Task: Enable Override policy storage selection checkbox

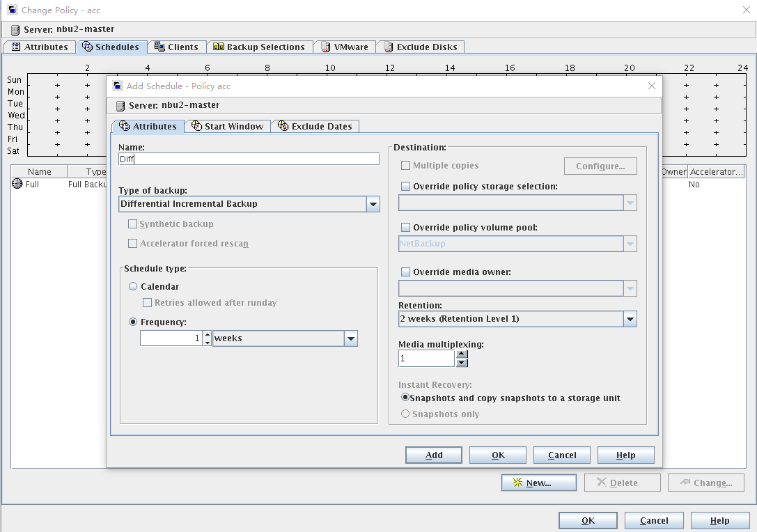Action: [406, 187]
